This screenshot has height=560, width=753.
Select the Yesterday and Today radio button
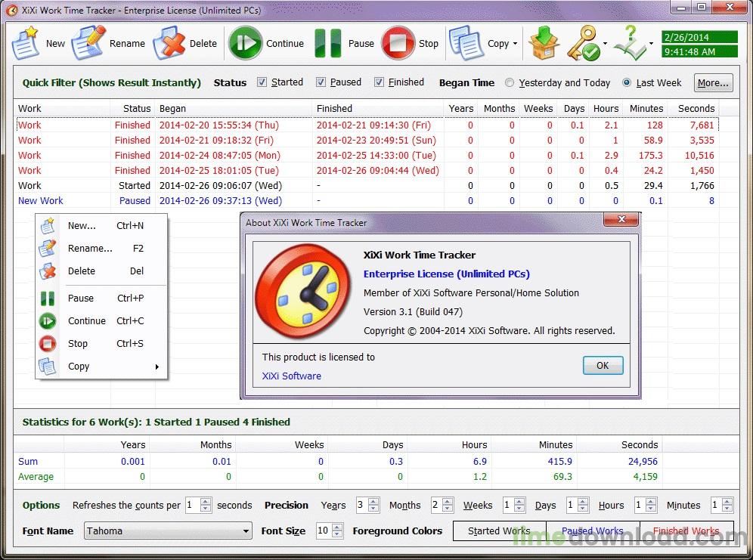click(510, 83)
